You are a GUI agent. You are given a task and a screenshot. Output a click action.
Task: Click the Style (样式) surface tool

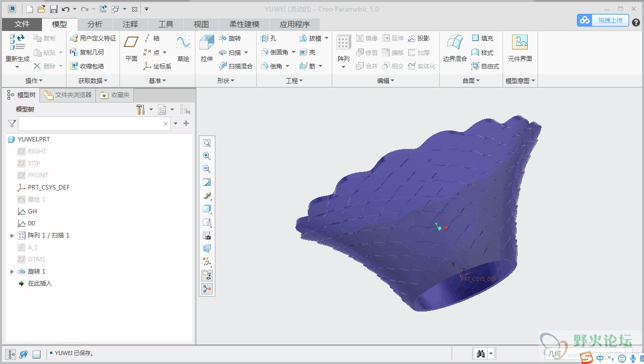point(482,52)
